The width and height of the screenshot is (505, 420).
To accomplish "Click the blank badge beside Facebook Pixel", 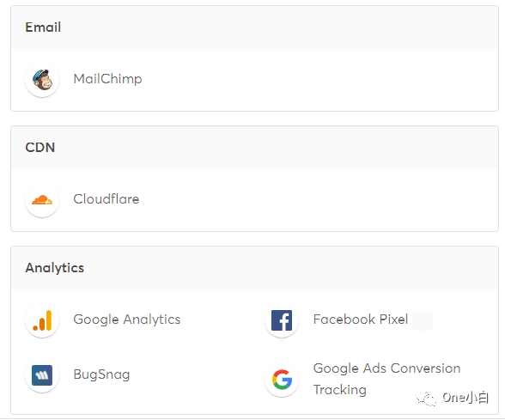I will [423, 320].
